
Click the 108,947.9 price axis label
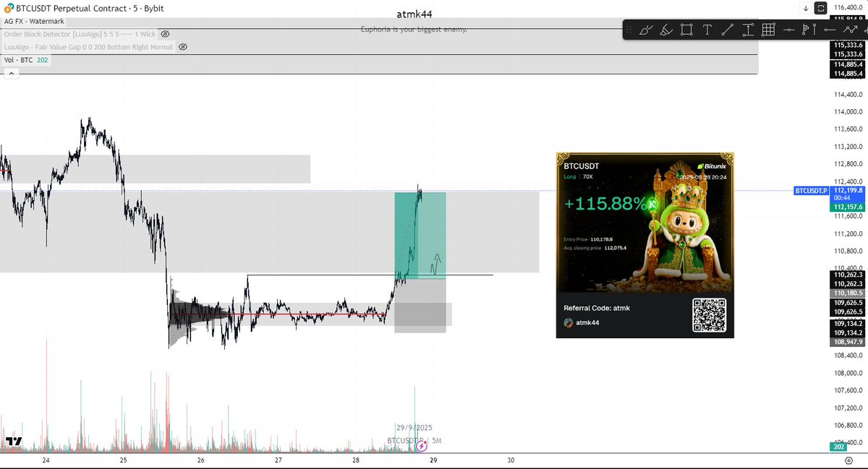click(x=848, y=342)
